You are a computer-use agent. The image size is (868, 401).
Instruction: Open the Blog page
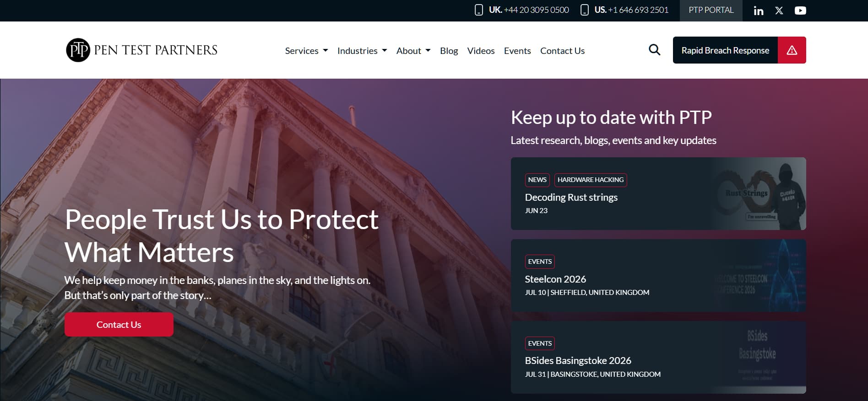[449, 51]
